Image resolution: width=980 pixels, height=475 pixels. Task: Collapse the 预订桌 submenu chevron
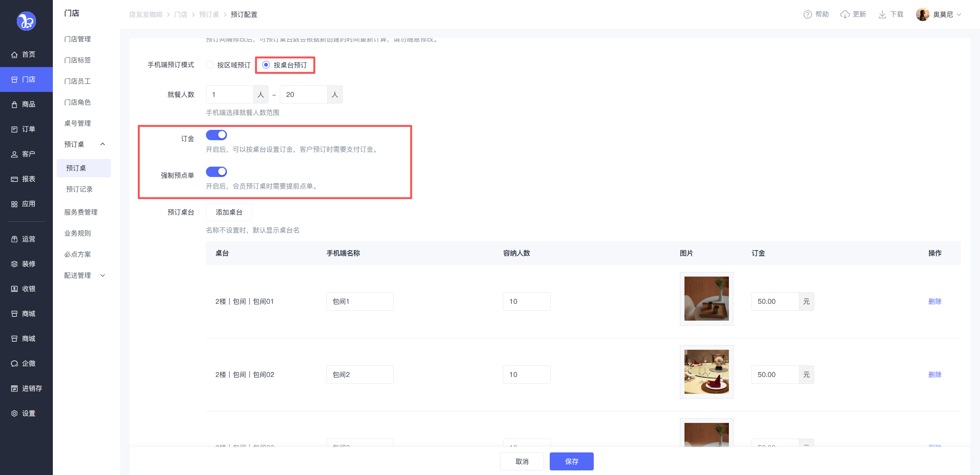click(103, 144)
